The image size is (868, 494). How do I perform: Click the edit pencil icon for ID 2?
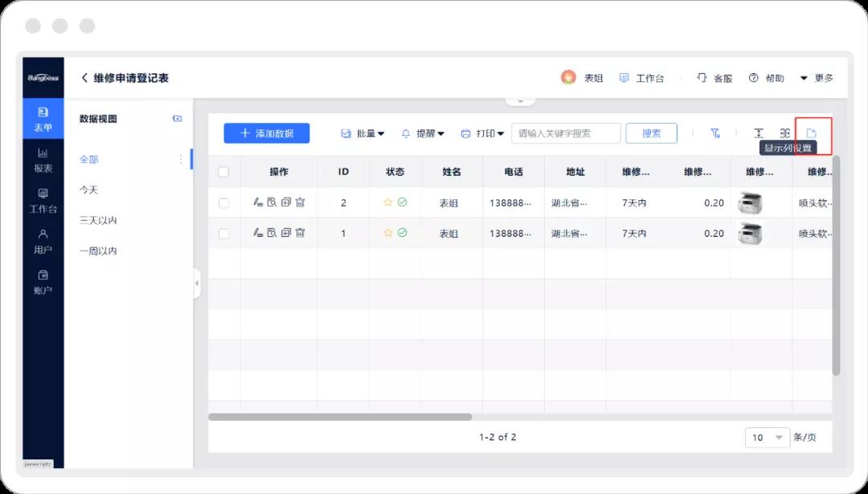point(258,202)
